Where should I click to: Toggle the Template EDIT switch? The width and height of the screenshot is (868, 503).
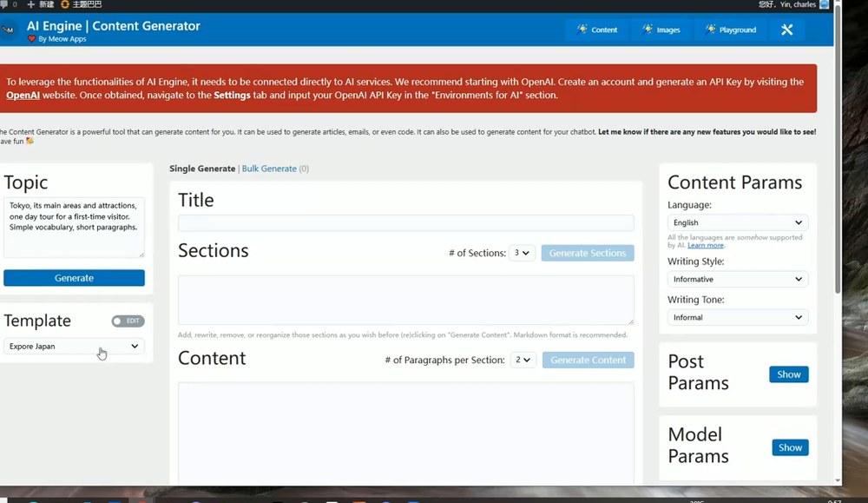click(128, 321)
